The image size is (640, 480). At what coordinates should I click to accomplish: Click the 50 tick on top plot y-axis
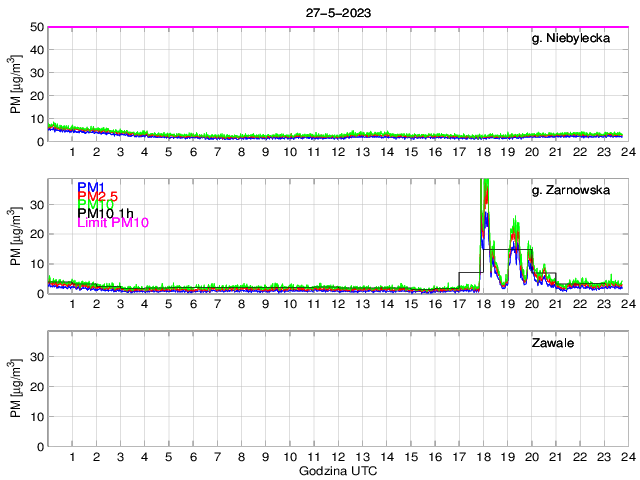(x=36, y=27)
